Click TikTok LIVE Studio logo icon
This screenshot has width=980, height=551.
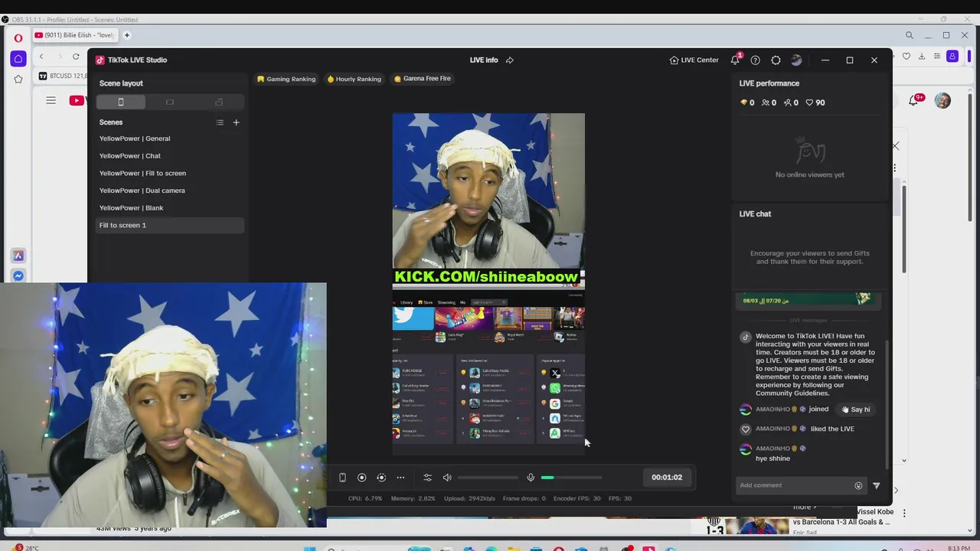pyautogui.click(x=100, y=60)
